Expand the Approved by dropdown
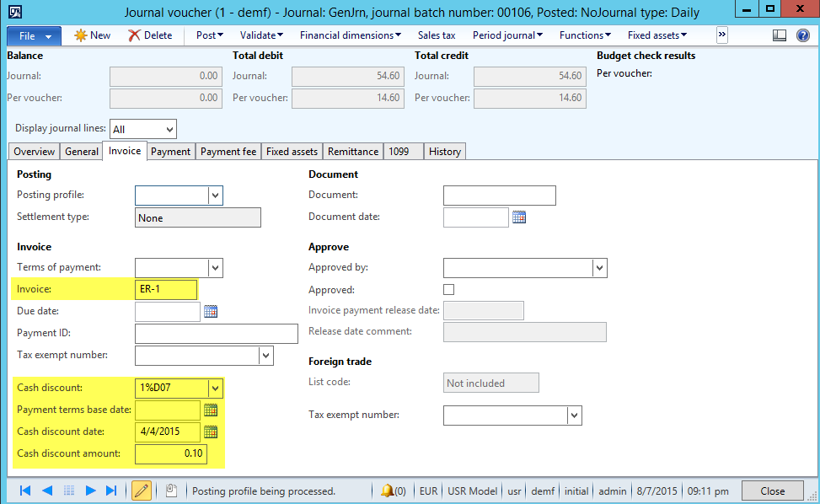820x504 pixels. pyautogui.click(x=599, y=268)
